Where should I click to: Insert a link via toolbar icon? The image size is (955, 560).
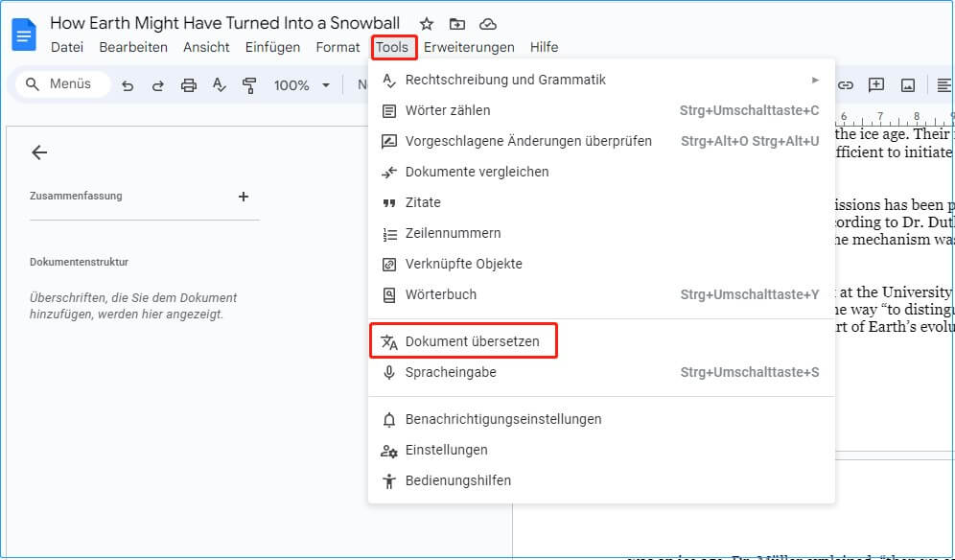847,84
